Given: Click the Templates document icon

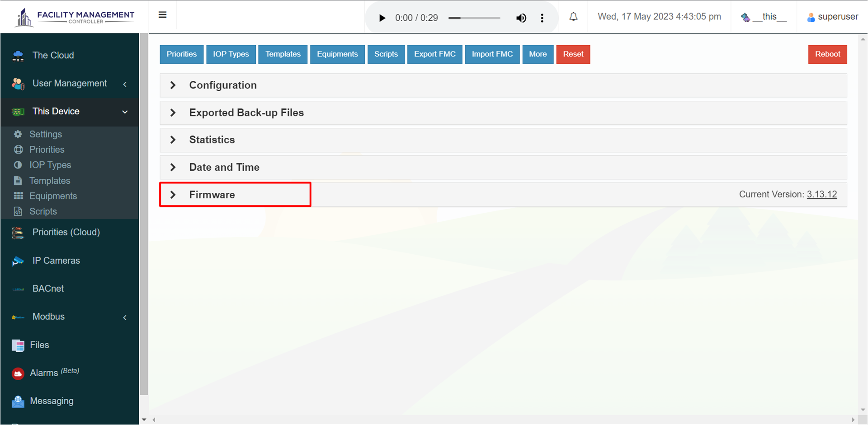Looking at the screenshot, I should tap(18, 181).
